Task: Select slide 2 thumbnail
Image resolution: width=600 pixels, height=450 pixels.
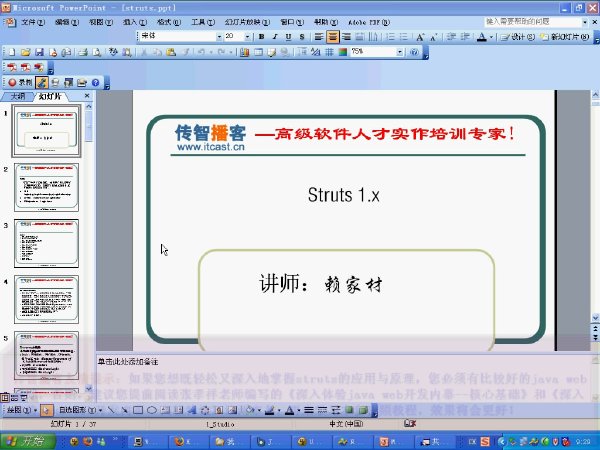Action: 46,188
